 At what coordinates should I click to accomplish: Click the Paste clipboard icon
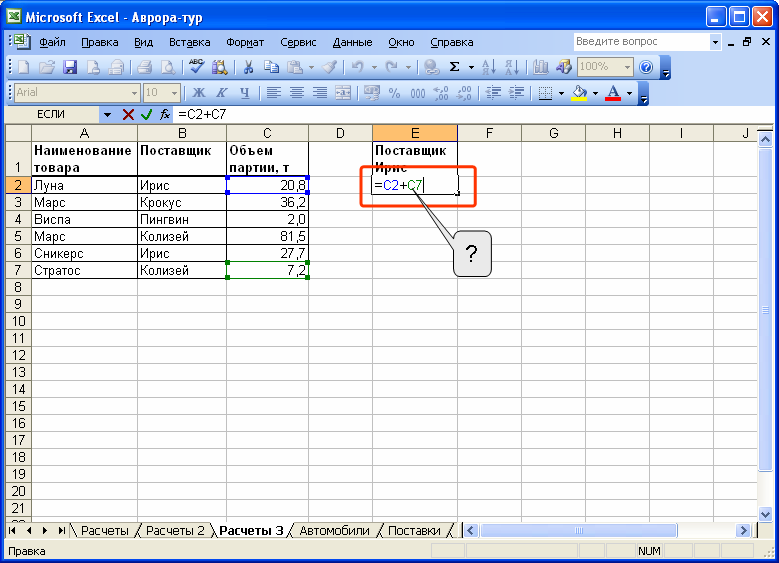(x=295, y=67)
